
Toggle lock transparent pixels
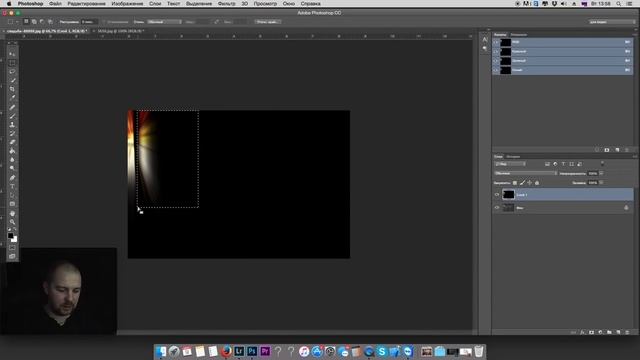515,183
